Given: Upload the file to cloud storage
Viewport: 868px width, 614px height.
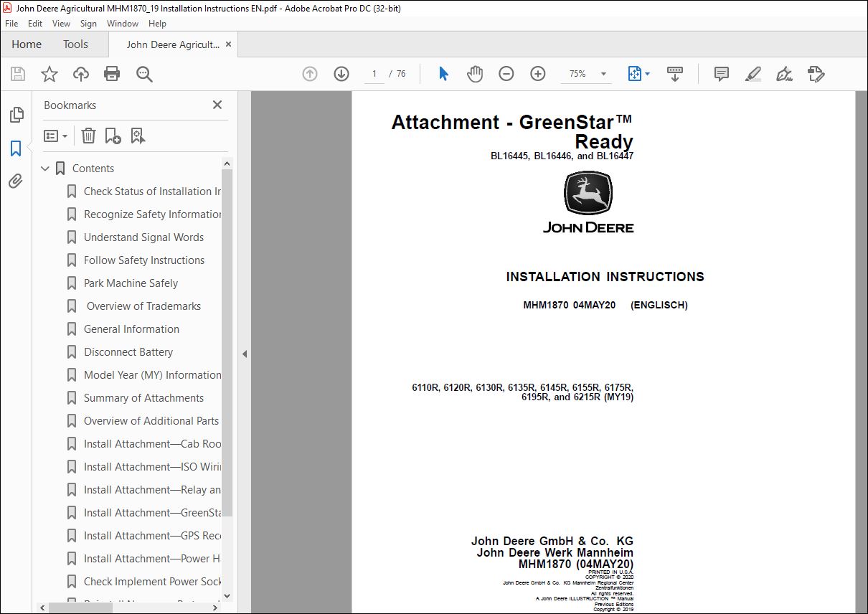Looking at the screenshot, I should 81,74.
